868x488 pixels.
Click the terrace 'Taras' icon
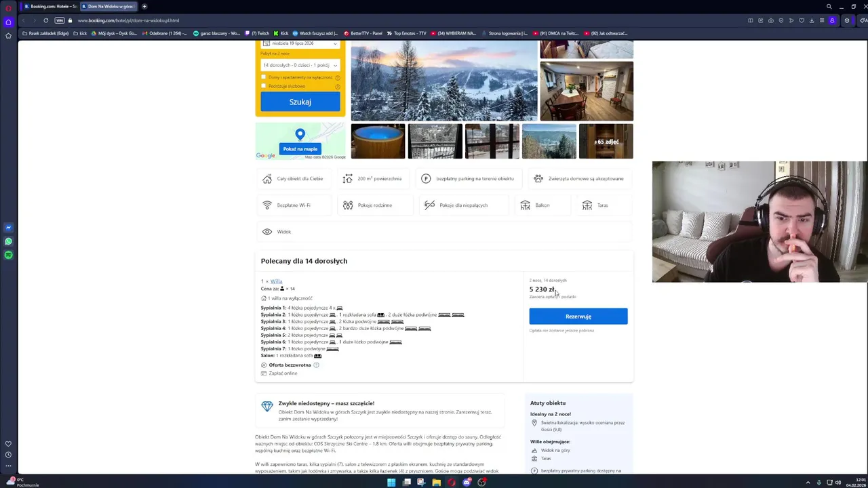587,205
